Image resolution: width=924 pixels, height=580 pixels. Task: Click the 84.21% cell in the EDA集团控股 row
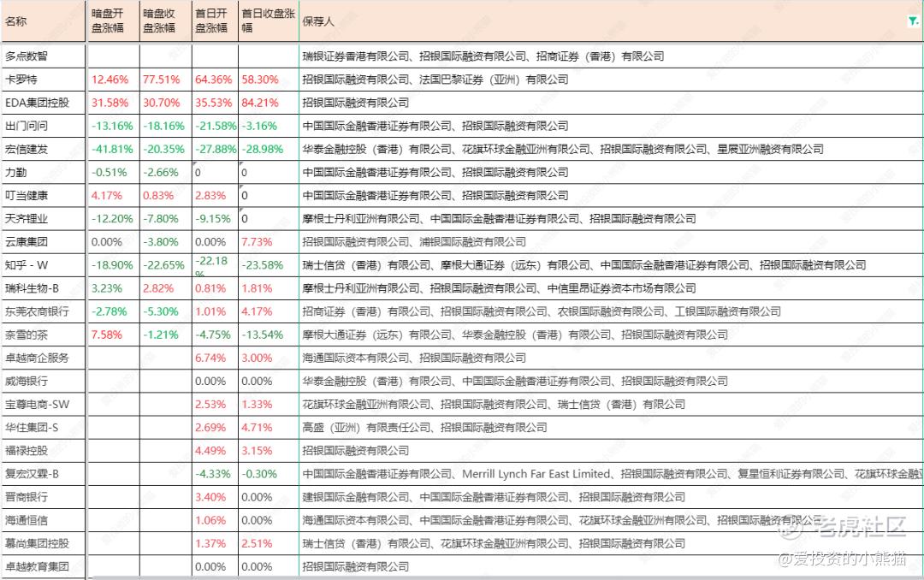click(x=269, y=103)
